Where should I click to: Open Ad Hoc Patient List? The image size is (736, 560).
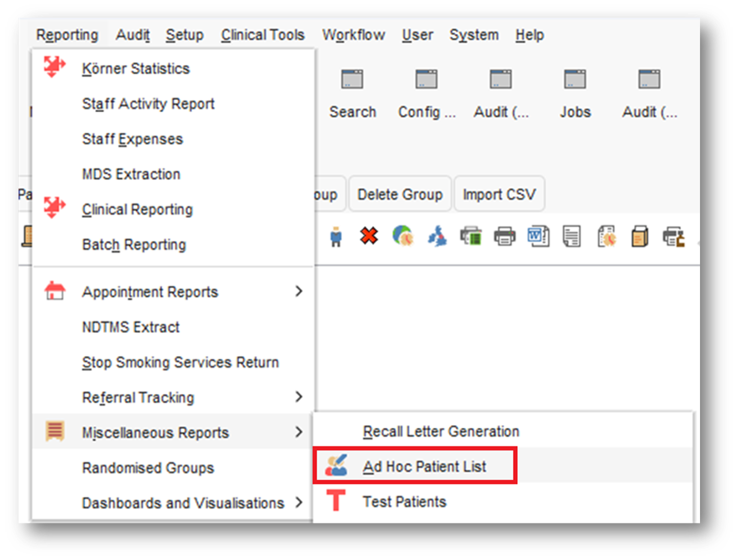503,466
